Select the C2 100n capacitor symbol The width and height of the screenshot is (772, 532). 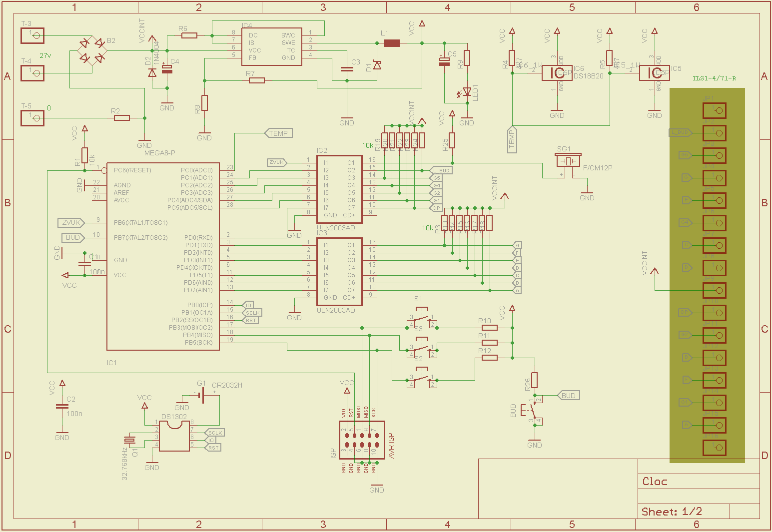pos(62,407)
